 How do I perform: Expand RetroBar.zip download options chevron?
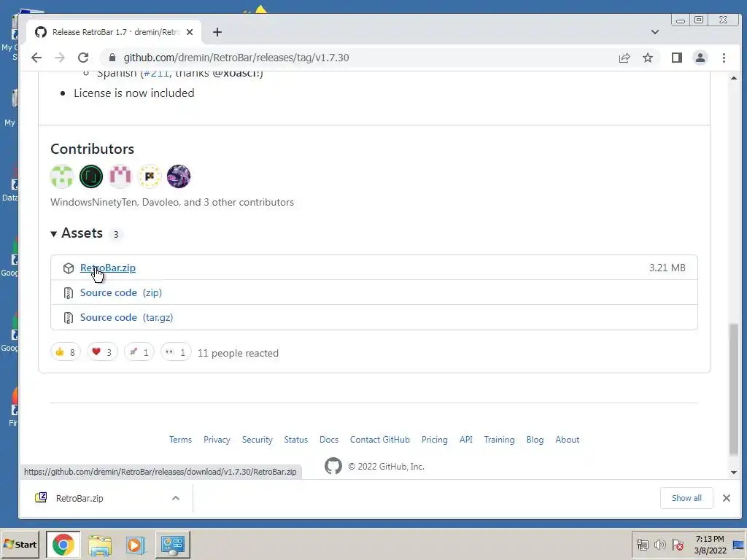(175, 498)
